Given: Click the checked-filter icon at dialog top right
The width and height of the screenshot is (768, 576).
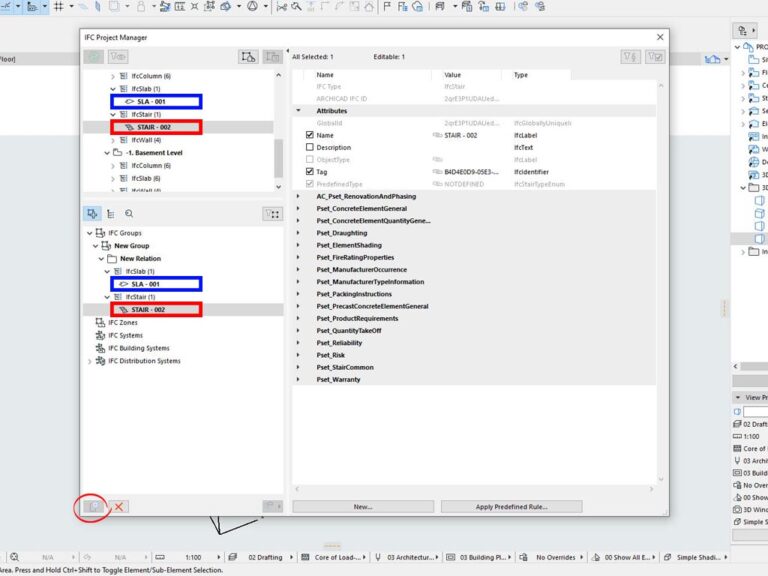Looking at the screenshot, I should pos(655,57).
